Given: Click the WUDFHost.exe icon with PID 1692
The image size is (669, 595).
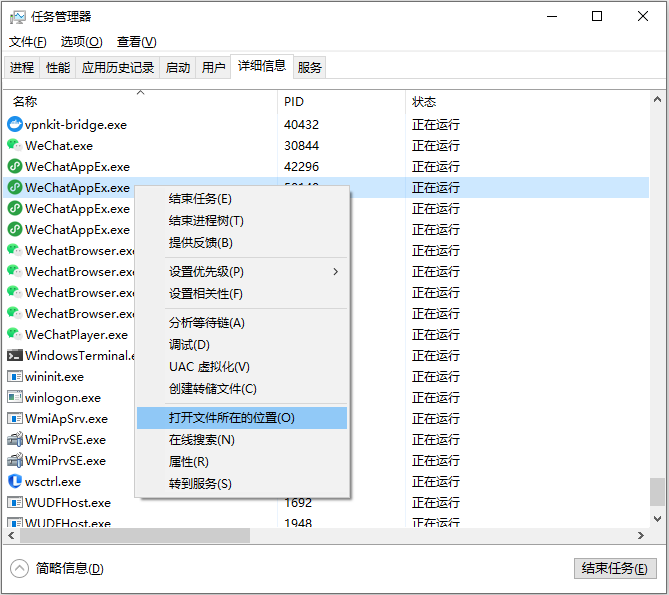Looking at the screenshot, I should click(15, 502).
